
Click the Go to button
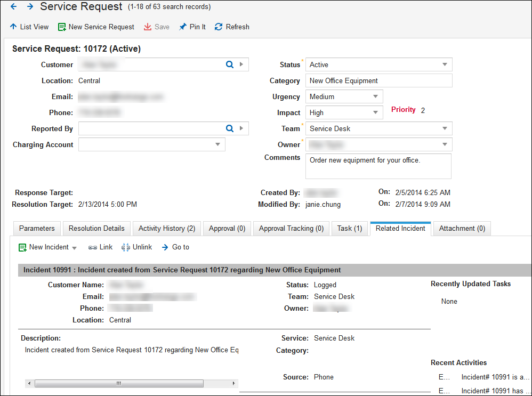click(x=175, y=247)
